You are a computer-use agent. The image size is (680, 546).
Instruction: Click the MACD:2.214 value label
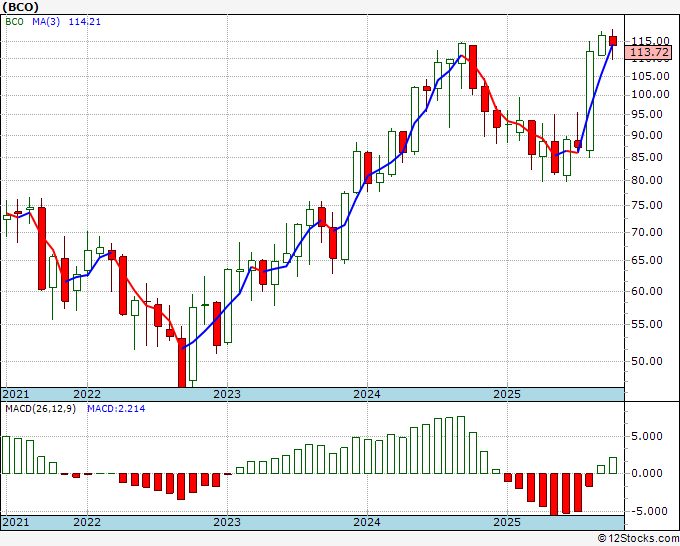[x=116, y=409]
